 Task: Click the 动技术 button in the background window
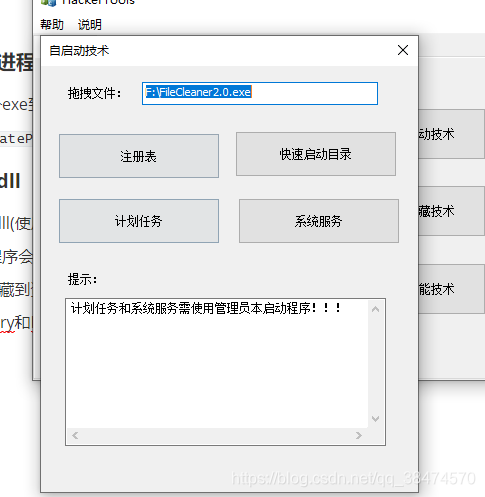451,134
